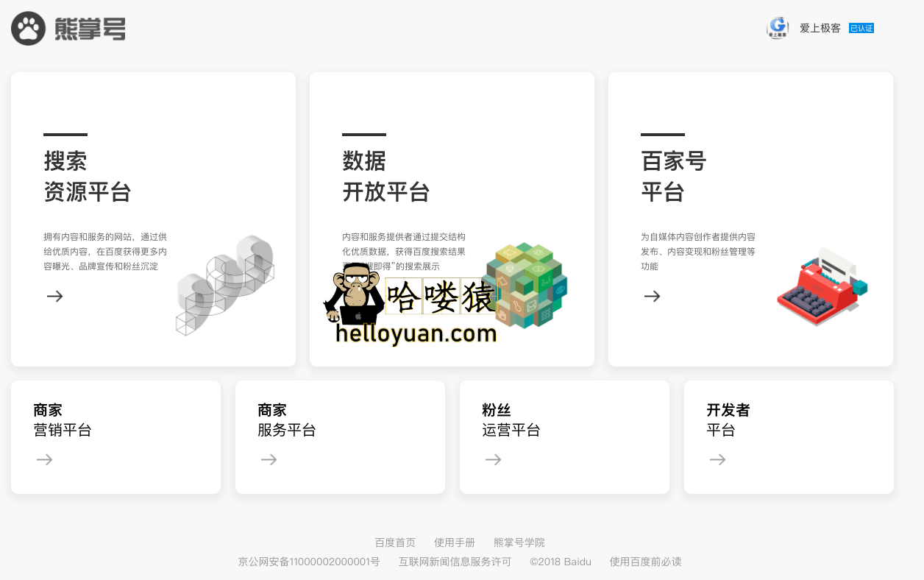Click the bear paw logo icon
Viewport: 924px width, 580px height.
click(x=29, y=29)
